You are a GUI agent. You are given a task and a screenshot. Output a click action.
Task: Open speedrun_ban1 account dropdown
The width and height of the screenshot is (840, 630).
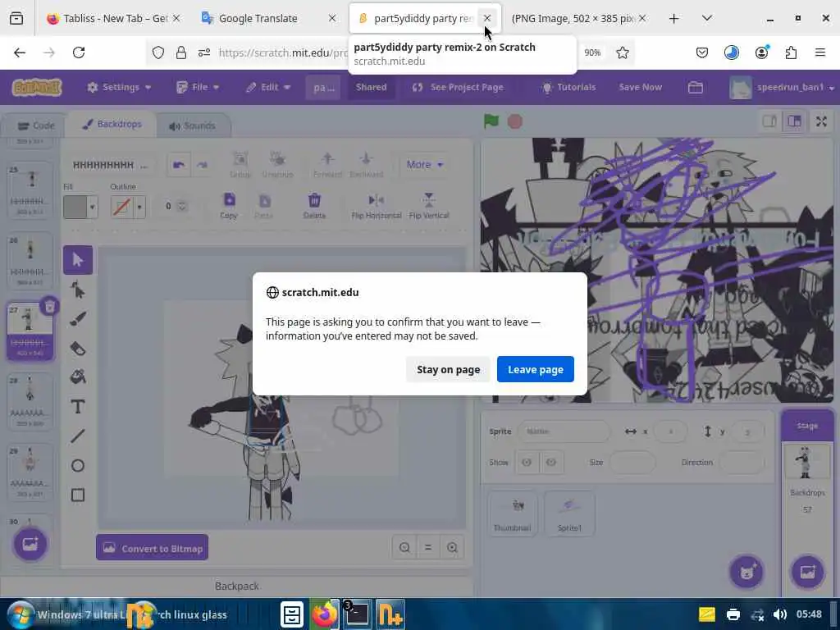tap(781, 87)
